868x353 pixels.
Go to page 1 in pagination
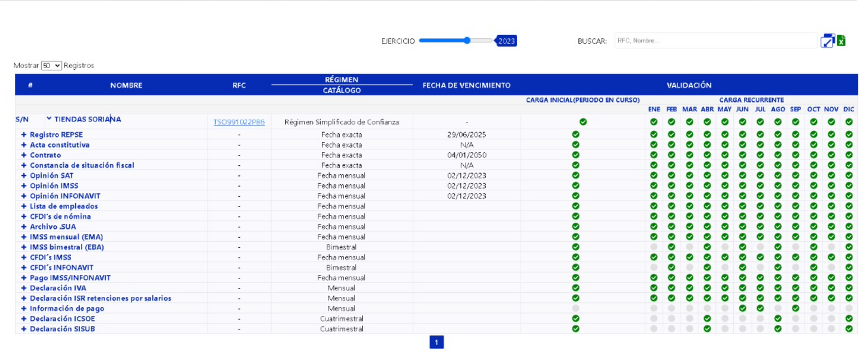click(437, 342)
